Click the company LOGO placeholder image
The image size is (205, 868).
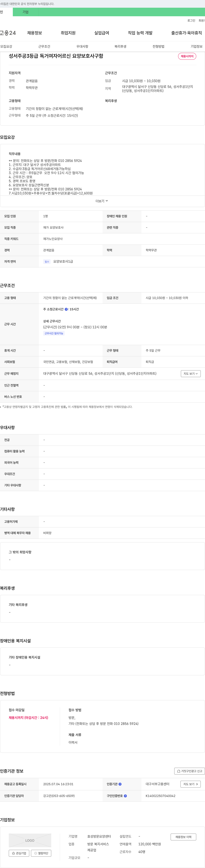(30, 840)
